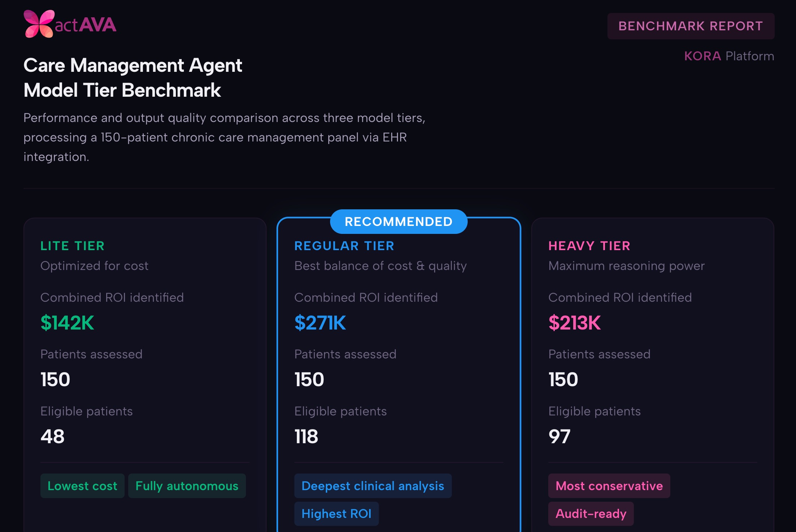Click the actAVA butterfly logo icon

pos(39,24)
